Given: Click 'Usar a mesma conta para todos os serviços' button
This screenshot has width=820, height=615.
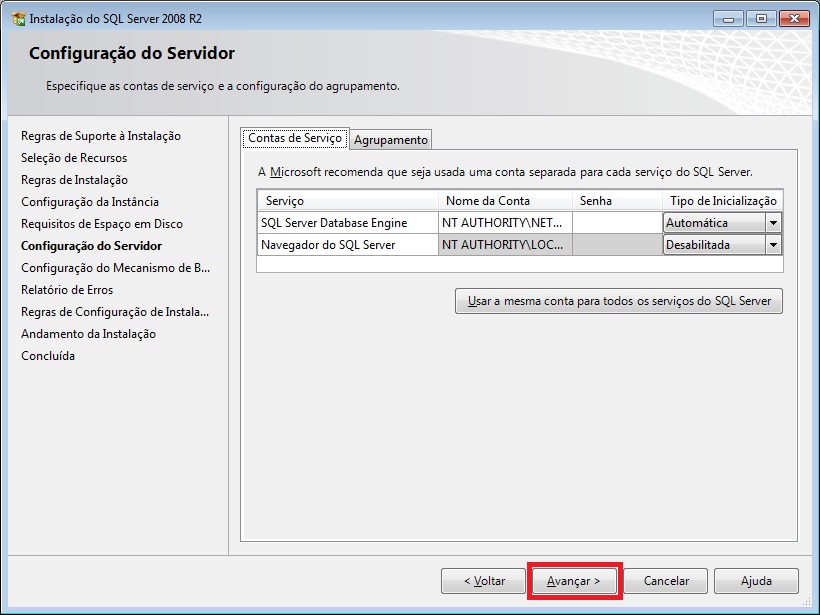Looking at the screenshot, I should (619, 301).
